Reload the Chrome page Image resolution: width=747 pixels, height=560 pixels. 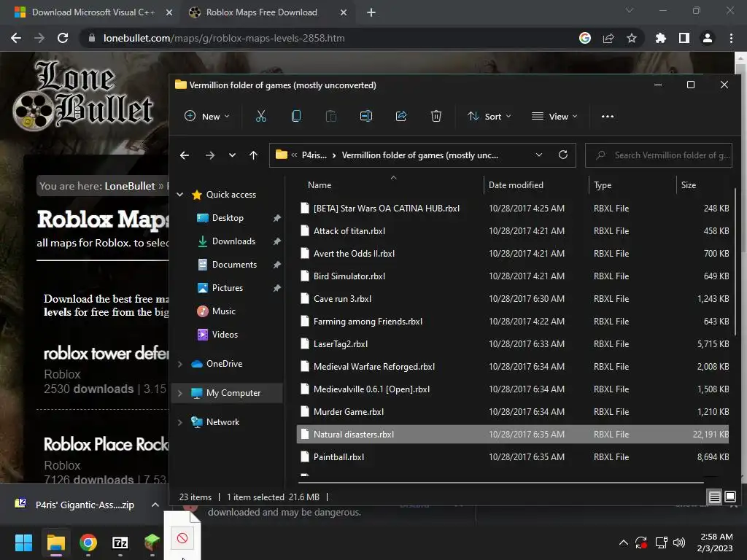63,38
